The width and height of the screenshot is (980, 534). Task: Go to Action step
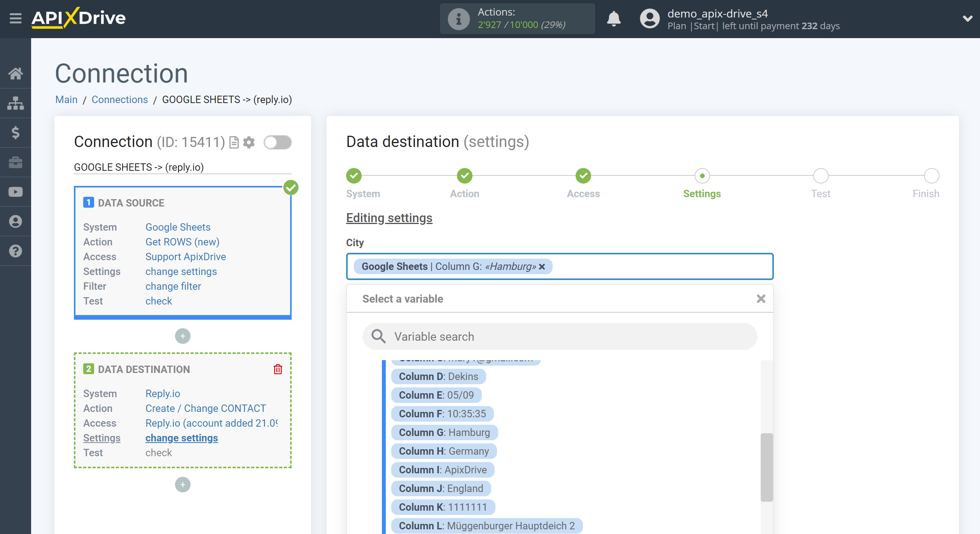(x=465, y=176)
